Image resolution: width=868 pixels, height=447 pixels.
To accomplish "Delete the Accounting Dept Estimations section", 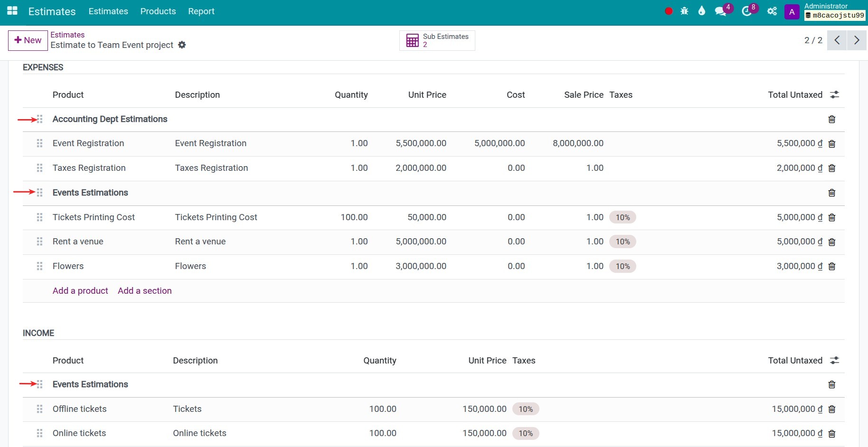I will (832, 119).
